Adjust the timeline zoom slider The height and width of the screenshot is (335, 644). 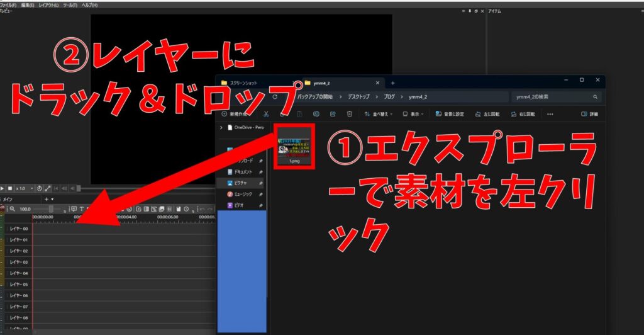[51, 209]
